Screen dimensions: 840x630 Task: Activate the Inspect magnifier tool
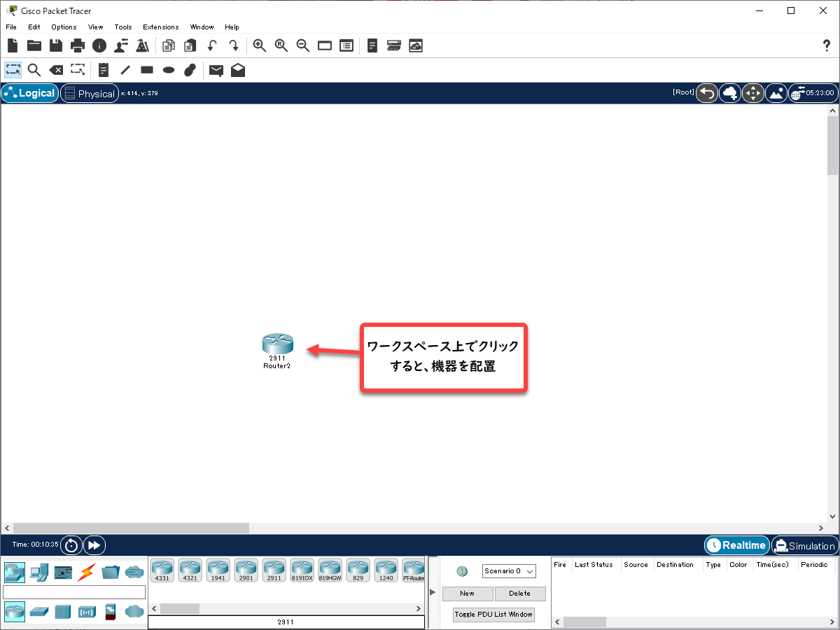pos(34,70)
